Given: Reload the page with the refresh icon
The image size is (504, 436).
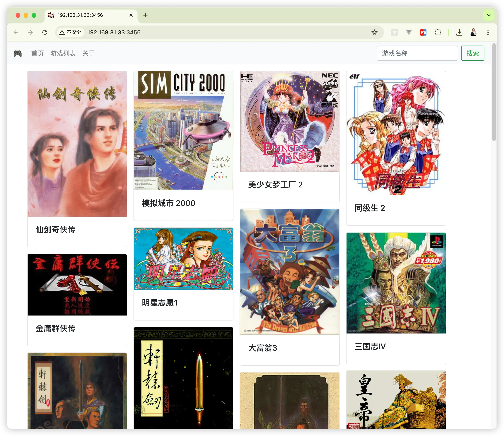Looking at the screenshot, I should click(45, 32).
